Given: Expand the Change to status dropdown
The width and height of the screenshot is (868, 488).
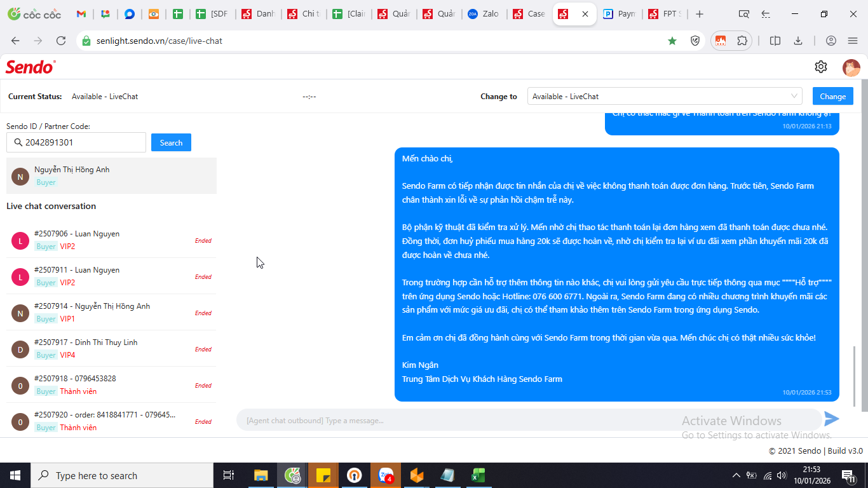Looking at the screenshot, I should click(665, 96).
